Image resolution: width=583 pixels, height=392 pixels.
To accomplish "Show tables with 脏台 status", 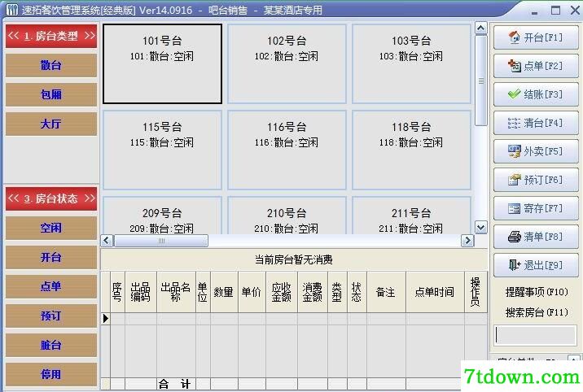I will [x=51, y=345].
